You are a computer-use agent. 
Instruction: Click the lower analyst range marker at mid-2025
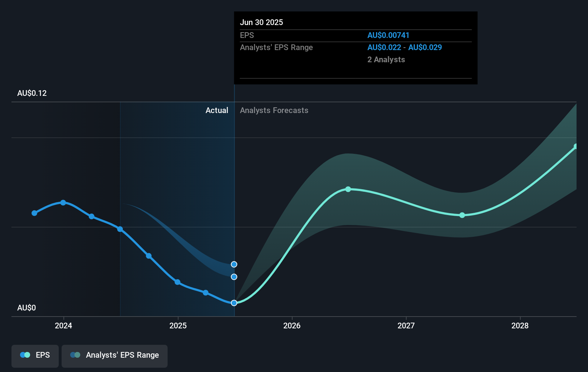coord(234,277)
